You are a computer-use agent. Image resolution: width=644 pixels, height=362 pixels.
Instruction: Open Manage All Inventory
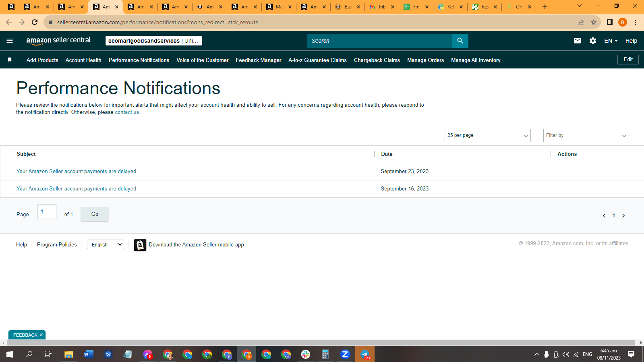476,60
